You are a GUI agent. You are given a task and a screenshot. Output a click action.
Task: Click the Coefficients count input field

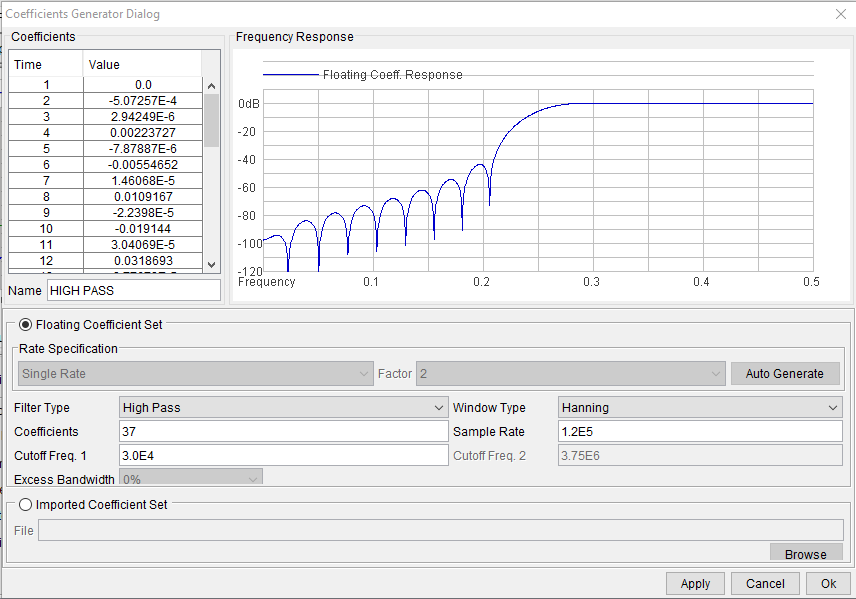coord(283,431)
